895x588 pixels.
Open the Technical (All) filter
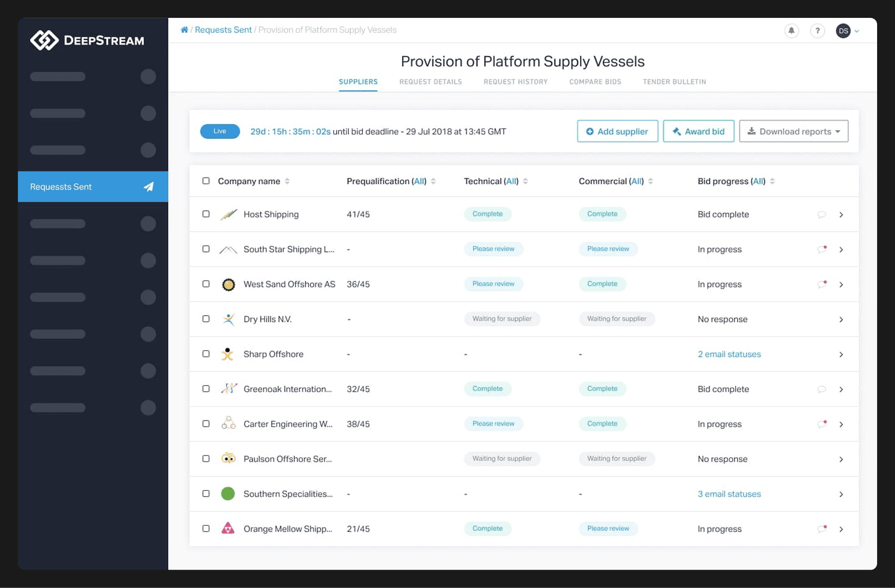click(x=511, y=181)
